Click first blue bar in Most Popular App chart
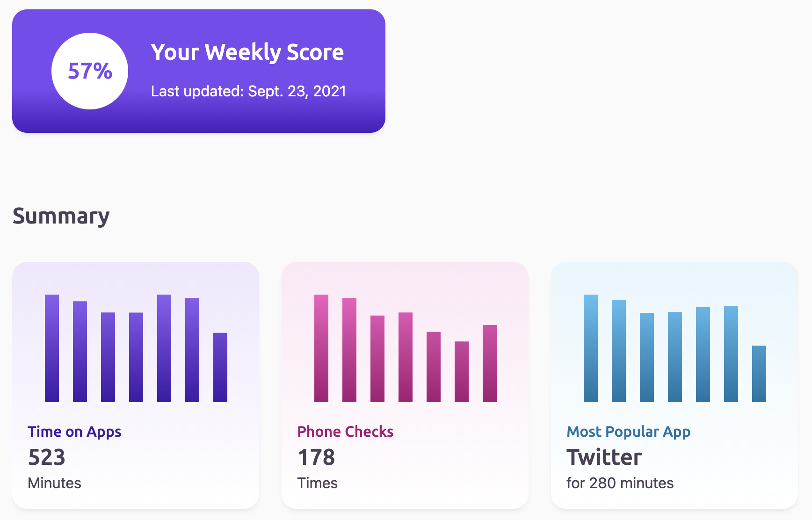 pos(591,348)
